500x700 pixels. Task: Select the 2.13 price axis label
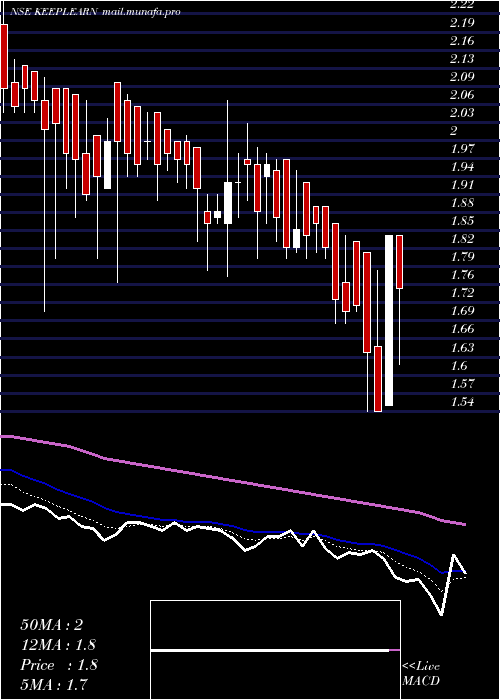pos(462,58)
